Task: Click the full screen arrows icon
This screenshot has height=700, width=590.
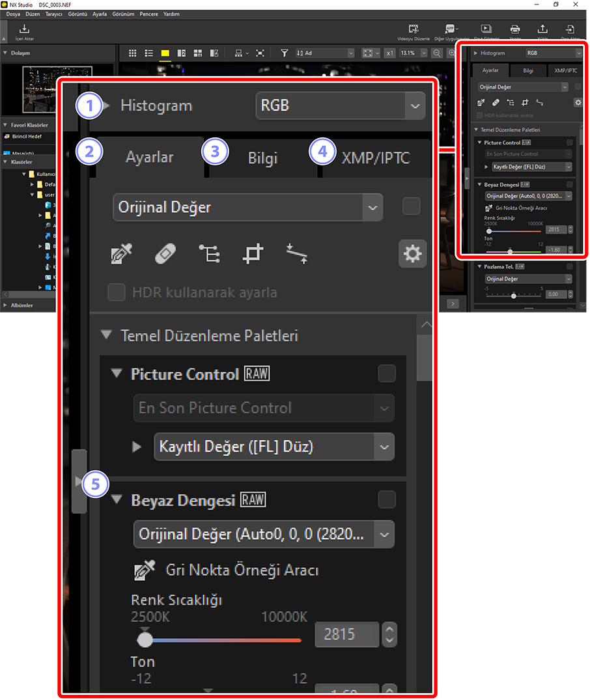Action: coord(260,53)
